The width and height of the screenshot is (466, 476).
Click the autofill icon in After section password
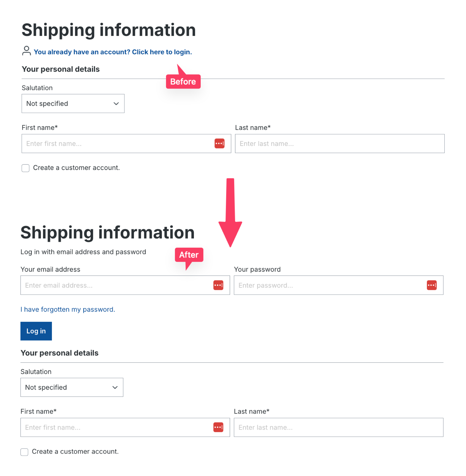point(432,285)
